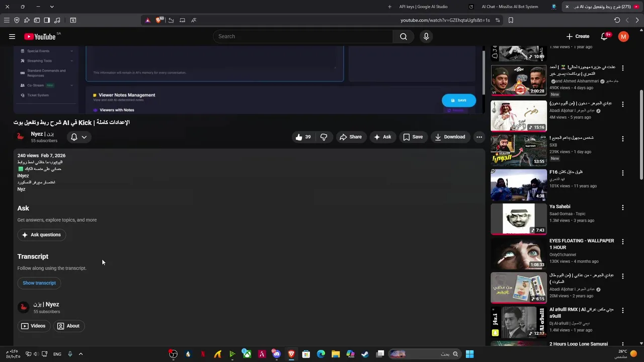The width and height of the screenshot is (644, 362).
Task: Open Steam from the taskbar
Action: [x=365, y=354]
